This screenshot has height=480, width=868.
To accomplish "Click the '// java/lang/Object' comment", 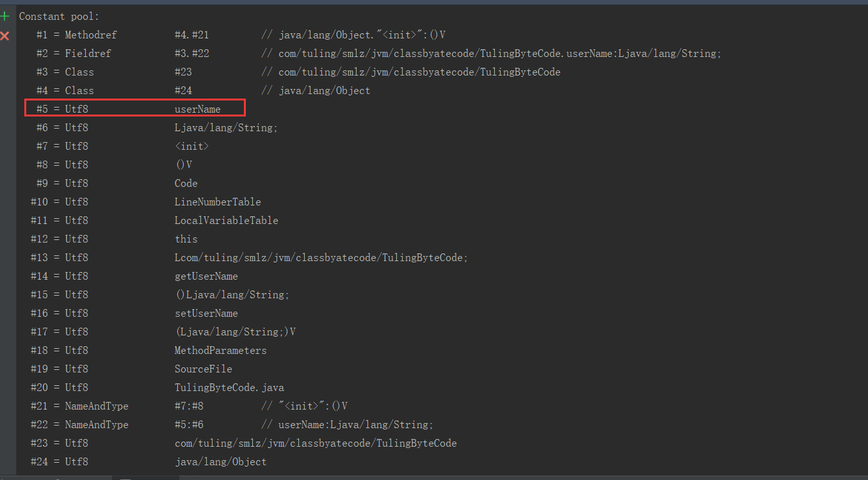I will [316, 90].
